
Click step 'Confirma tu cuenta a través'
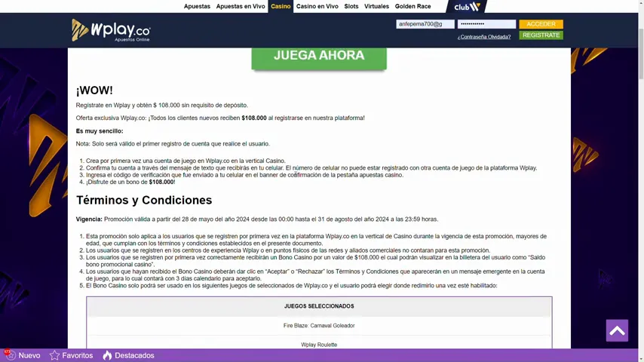[311, 167]
